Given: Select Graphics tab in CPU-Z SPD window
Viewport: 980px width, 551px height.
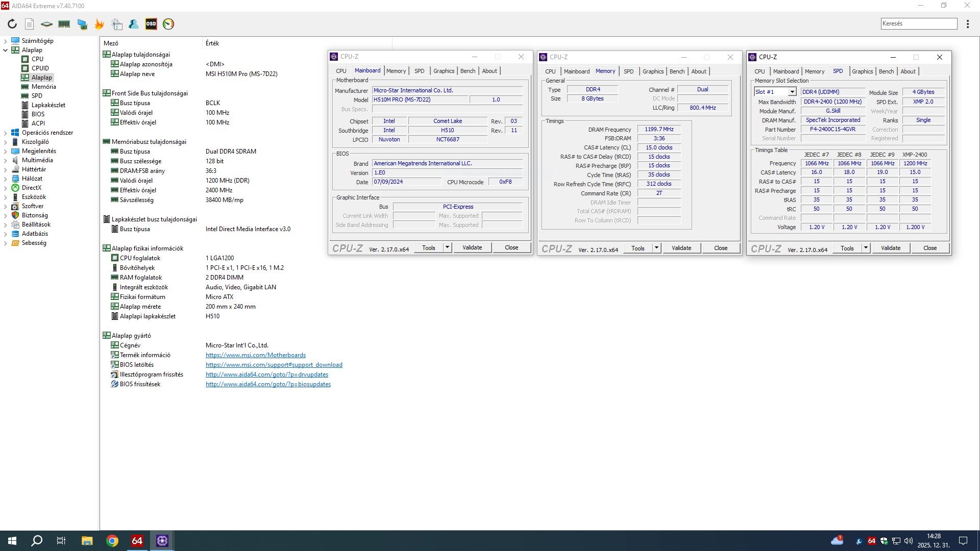Looking at the screenshot, I should click(862, 71).
